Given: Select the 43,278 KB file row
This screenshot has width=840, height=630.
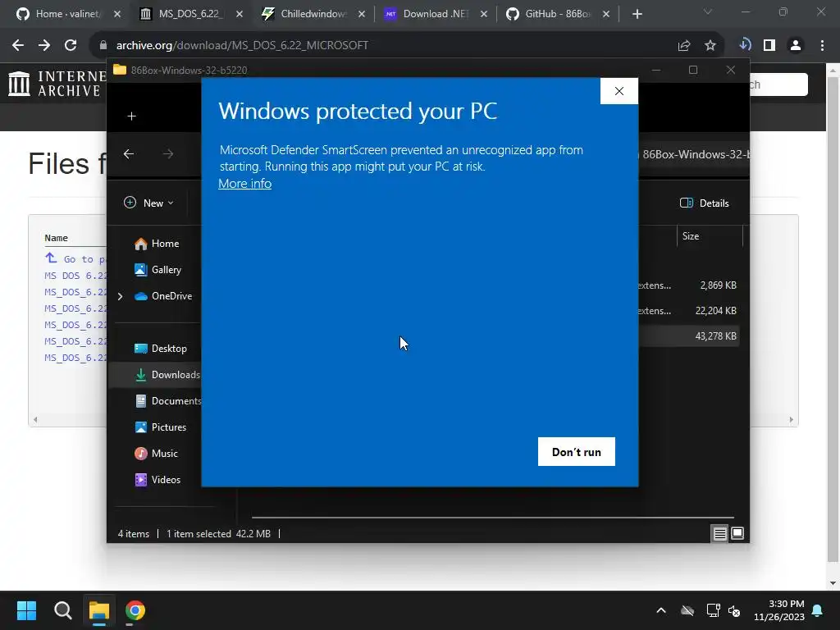Looking at the screenshot, I should (689, 336).
